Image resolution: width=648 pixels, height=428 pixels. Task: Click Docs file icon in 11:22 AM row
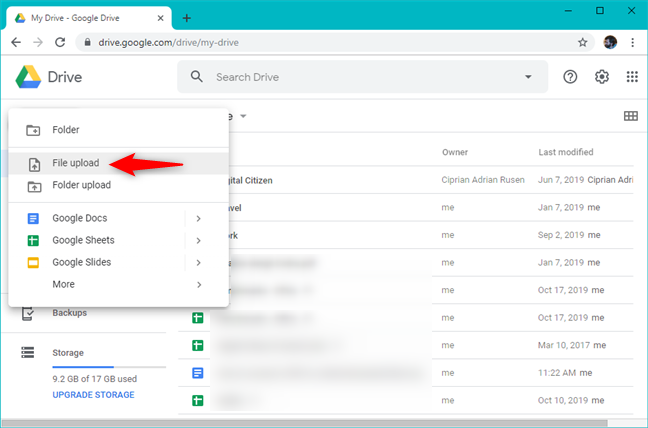pos(198,373)
